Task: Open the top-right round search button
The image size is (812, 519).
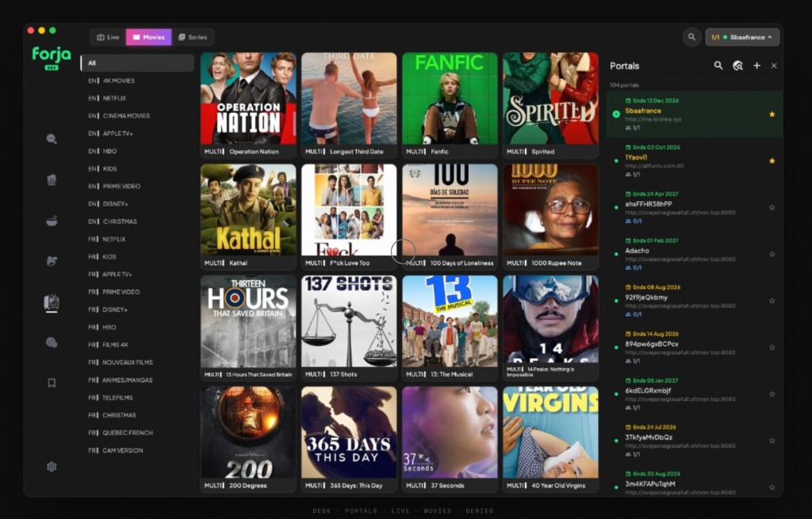Action: click(x=691, y=37)
